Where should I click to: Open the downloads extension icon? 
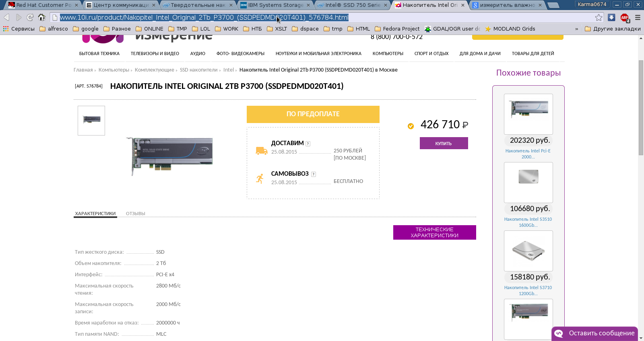[611, 17]
